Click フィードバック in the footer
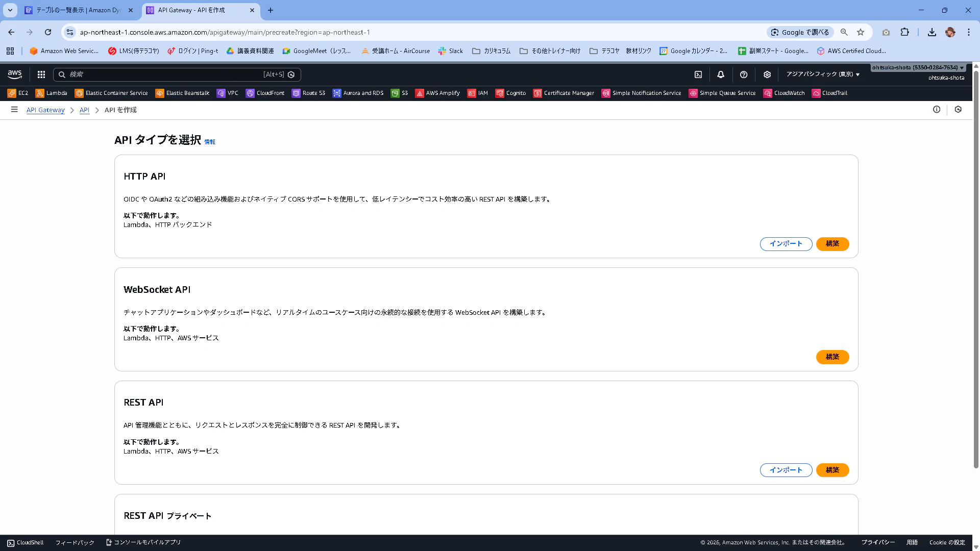This screenshot has width=980, height=551. pos(75,543)
